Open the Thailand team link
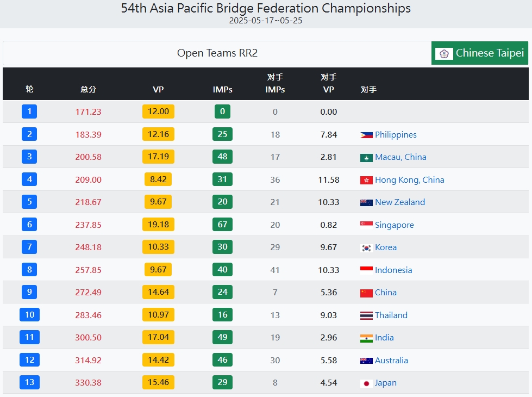 point(391,315)
